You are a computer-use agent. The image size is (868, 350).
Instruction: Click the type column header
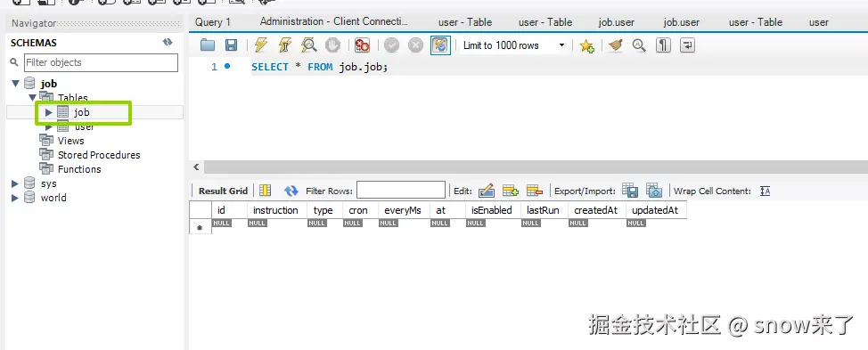pos(323,210)
